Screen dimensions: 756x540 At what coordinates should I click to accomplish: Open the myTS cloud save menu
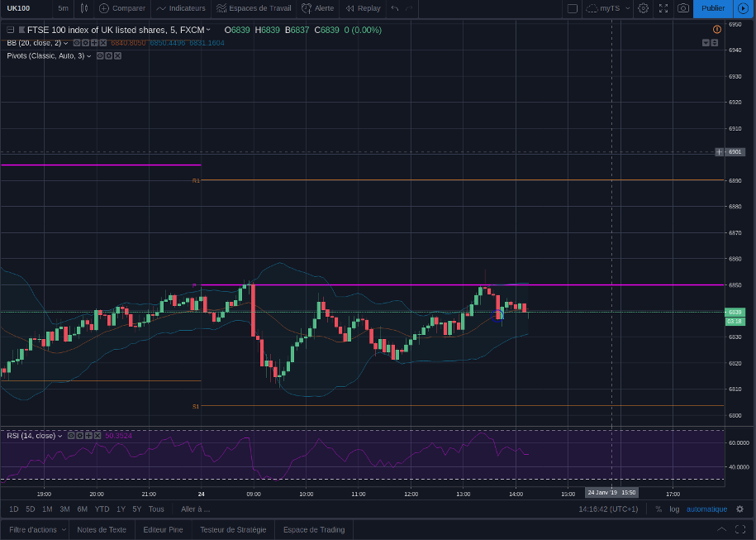608,8
